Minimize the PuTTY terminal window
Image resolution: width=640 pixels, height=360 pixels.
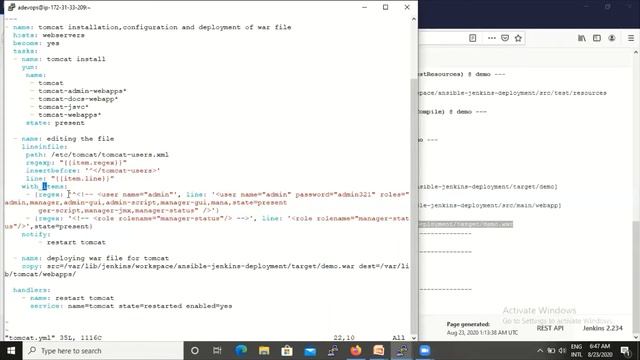[x=364, y=7]
